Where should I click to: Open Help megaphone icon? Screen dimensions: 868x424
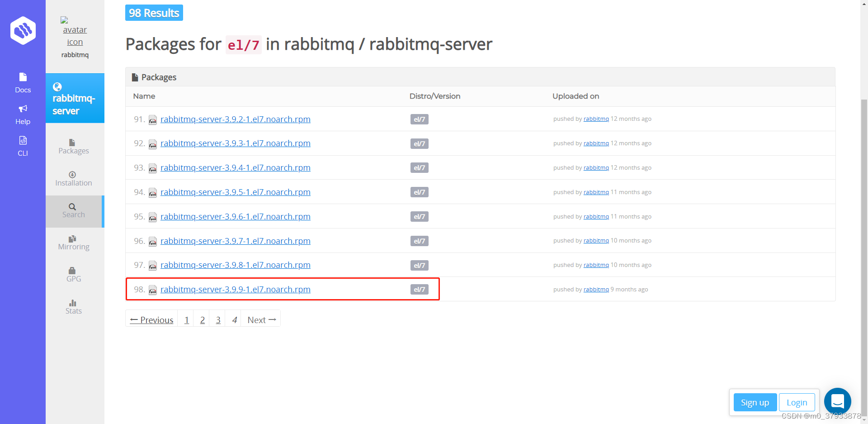[x=23, y=109]
